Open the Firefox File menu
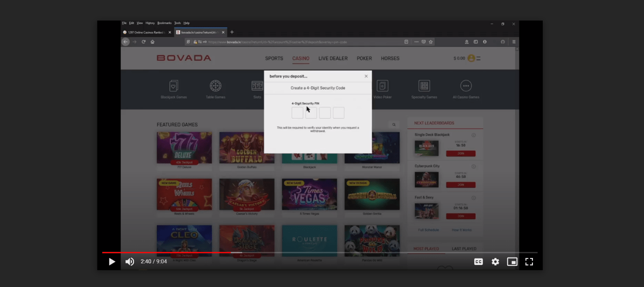The image size is (644, 287). [x=124, y=23]
